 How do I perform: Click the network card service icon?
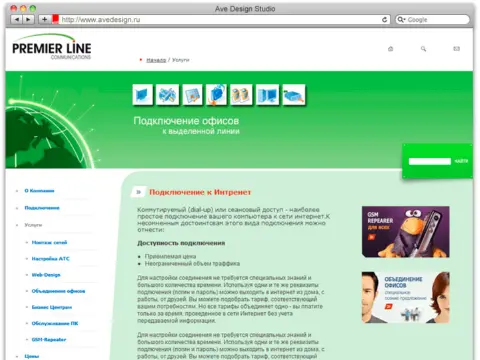[143, 95]
